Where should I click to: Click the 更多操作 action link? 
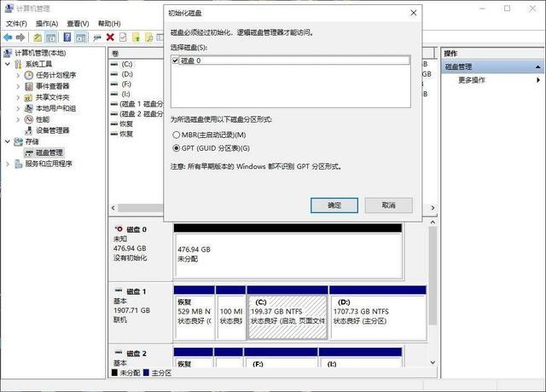[x=472, y=80]
